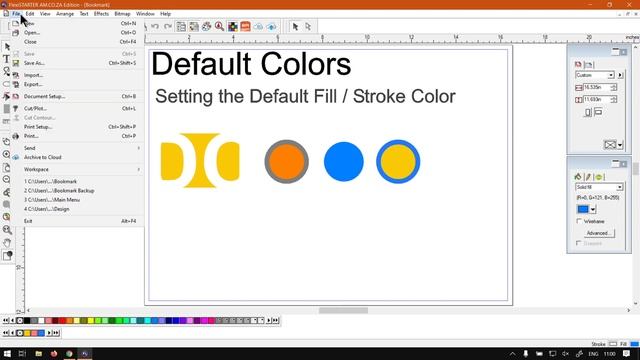Screen dimensions: 640x360
Task: Select the orange circle with grey stroke
Action: 287,162
